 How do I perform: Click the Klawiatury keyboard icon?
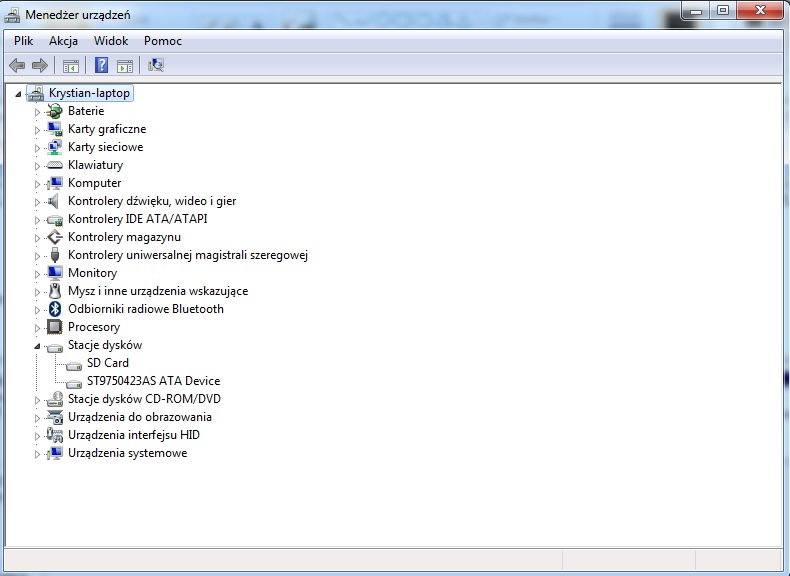click(54, 165)
